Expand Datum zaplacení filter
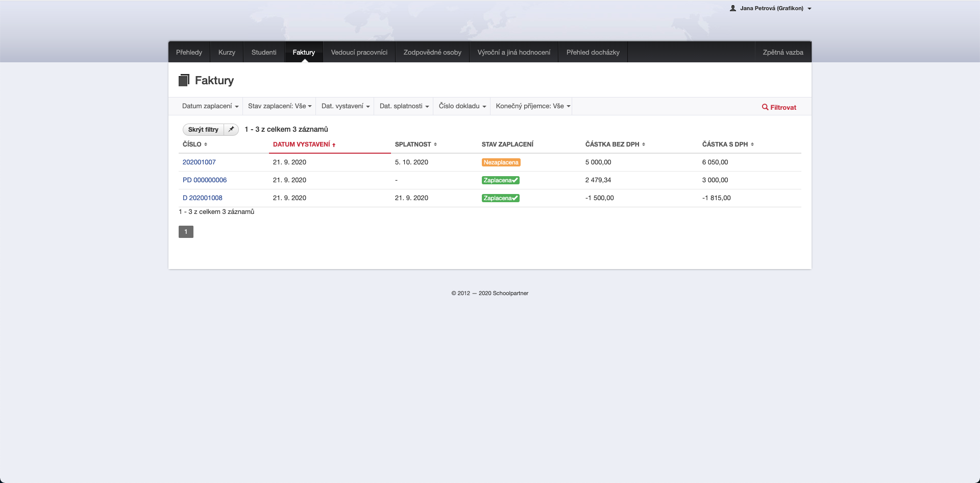This screenshot has width=980, height=483. [x=210, y=106]
